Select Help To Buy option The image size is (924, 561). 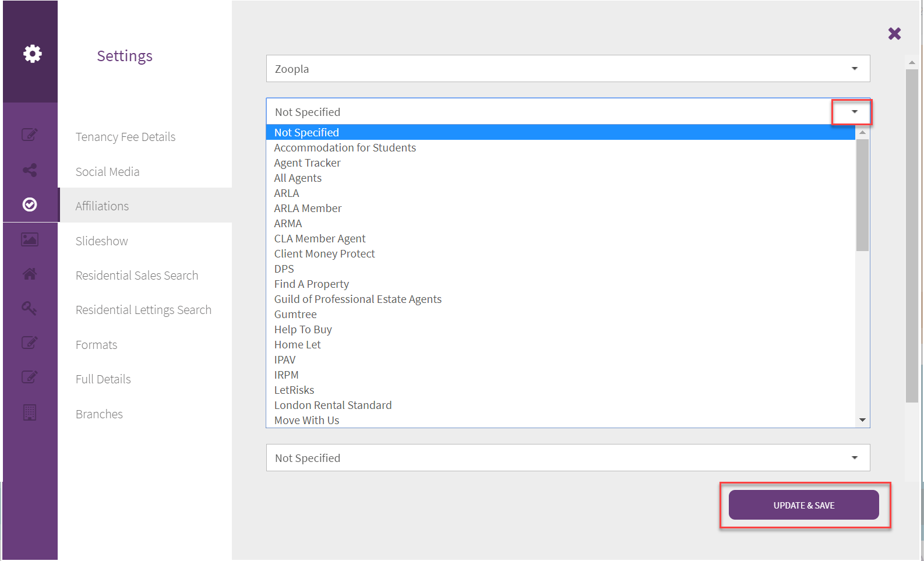click(560, 329)
